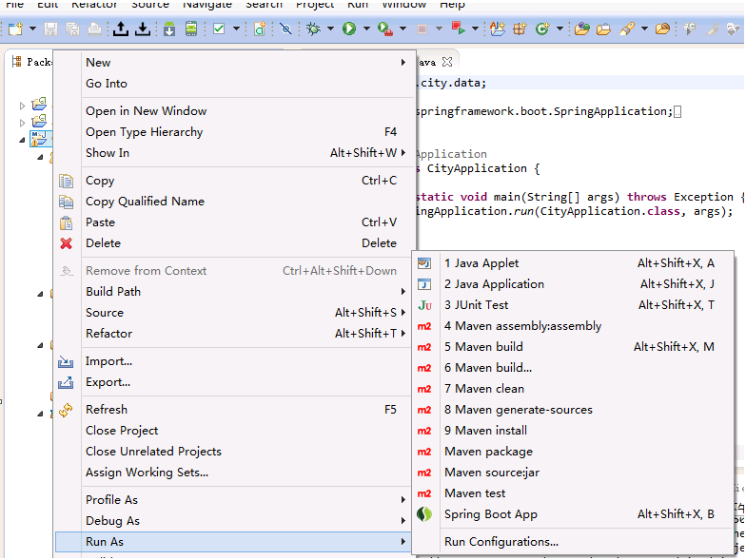Open the Run dropdown arrow

coord(366,29)
